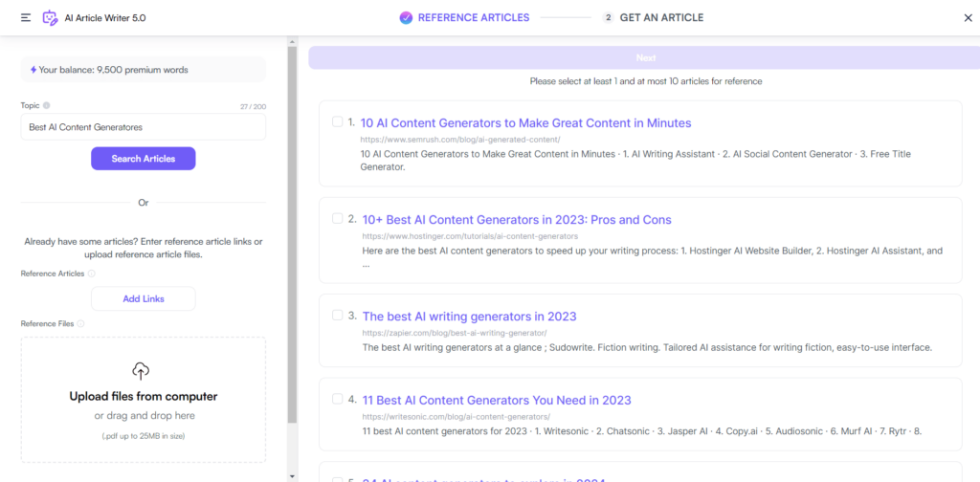The image size is (980, 482).
Task: Click the Topic info icon
Action: (x=47, y=105)
